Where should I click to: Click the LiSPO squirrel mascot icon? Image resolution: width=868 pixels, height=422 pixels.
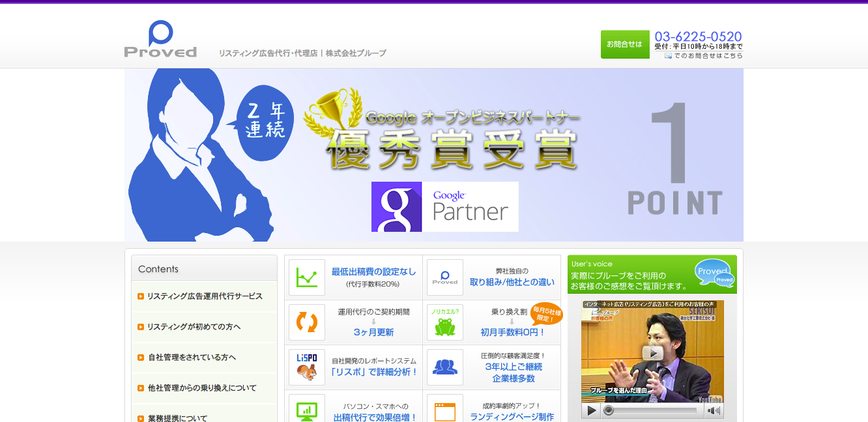coord(306,367)
